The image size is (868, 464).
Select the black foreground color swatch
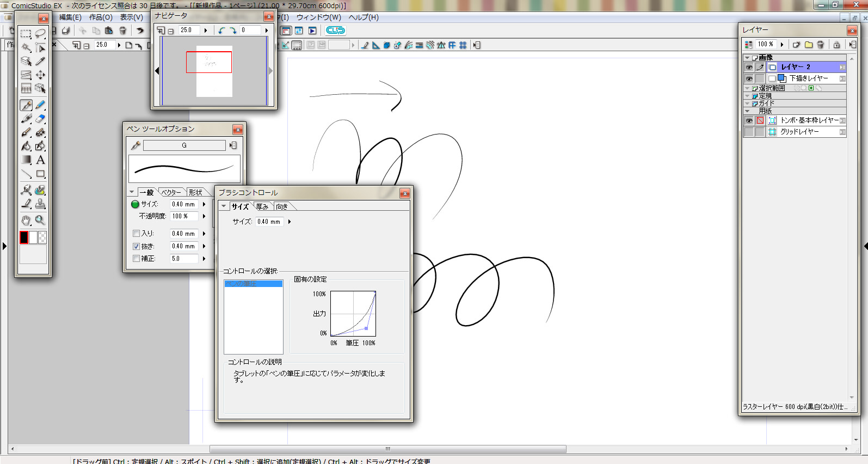24,237
